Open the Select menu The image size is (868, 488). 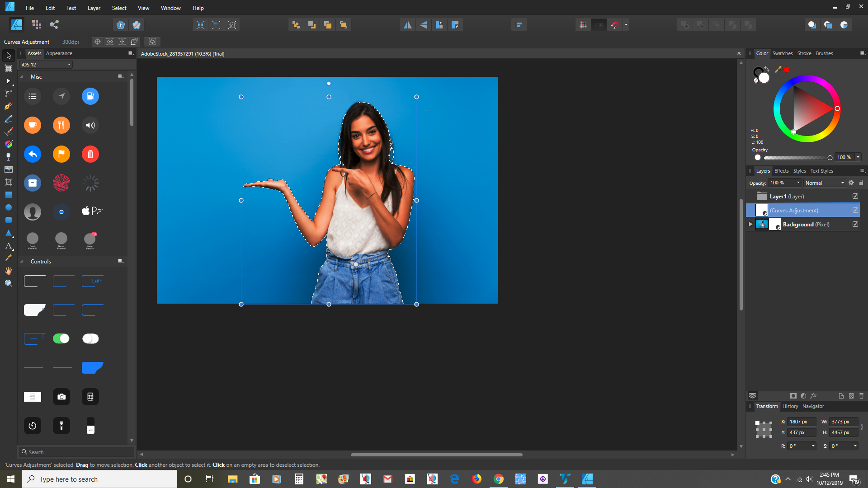118,8
